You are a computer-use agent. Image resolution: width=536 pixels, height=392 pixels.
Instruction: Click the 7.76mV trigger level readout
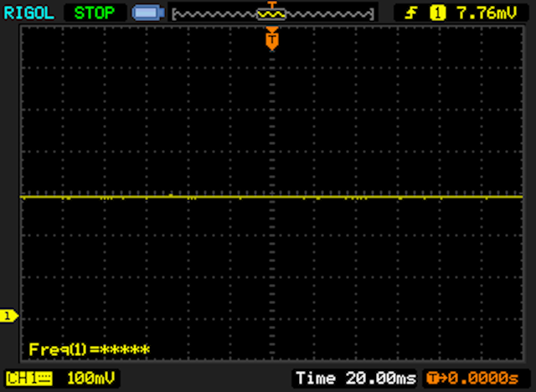click(487, 13)
